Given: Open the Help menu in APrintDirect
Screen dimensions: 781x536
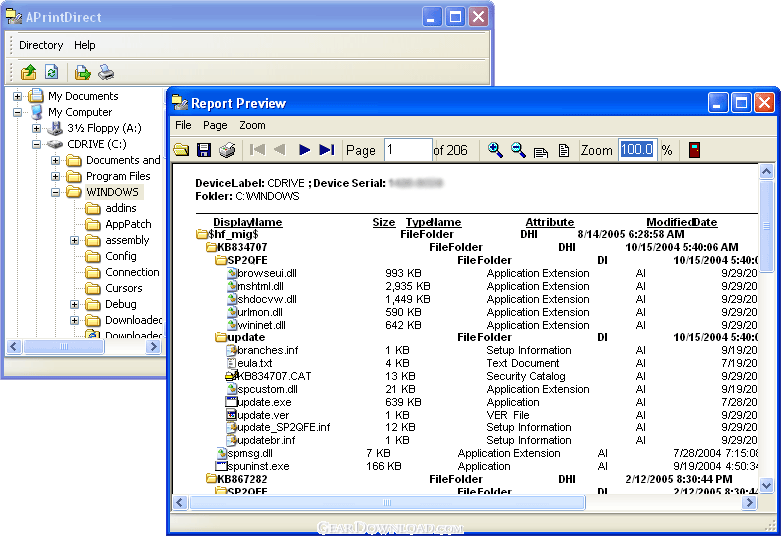Looking at the screenshot, I should [x=85, y=45].
